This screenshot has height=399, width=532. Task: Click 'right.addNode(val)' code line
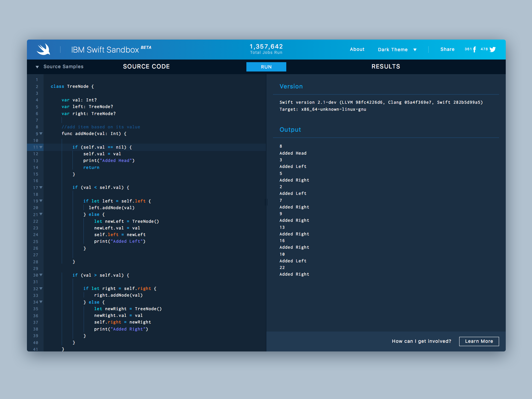coord(118,295)
